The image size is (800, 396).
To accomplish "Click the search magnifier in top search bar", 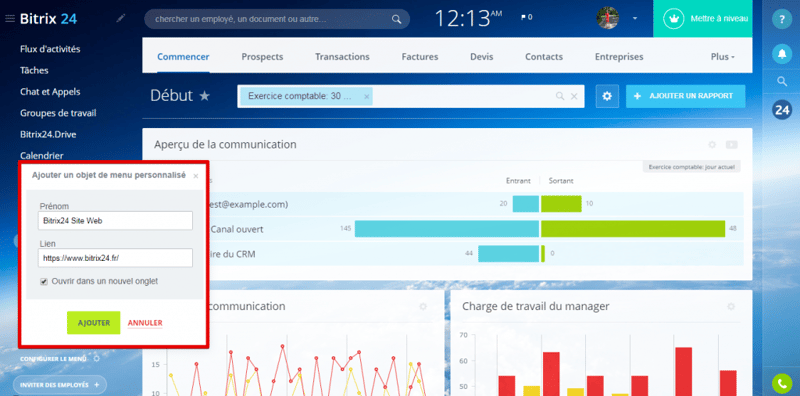I will tap(396, 19).
